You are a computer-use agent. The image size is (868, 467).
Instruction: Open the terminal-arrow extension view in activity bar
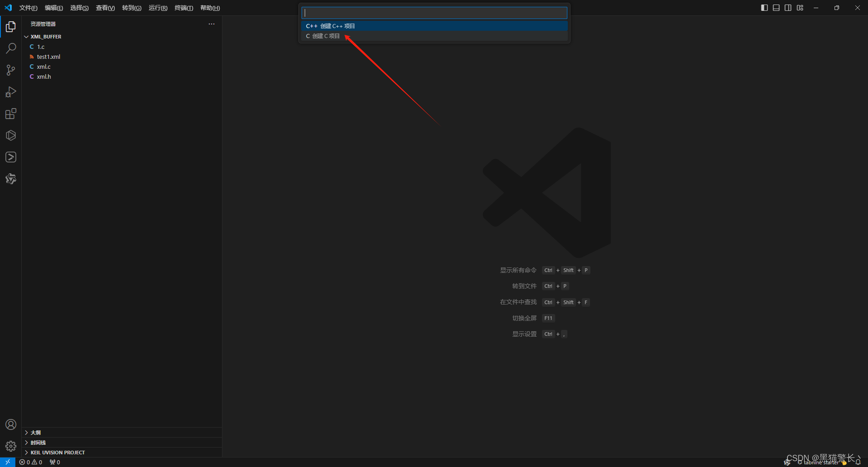tap(11, 157)
